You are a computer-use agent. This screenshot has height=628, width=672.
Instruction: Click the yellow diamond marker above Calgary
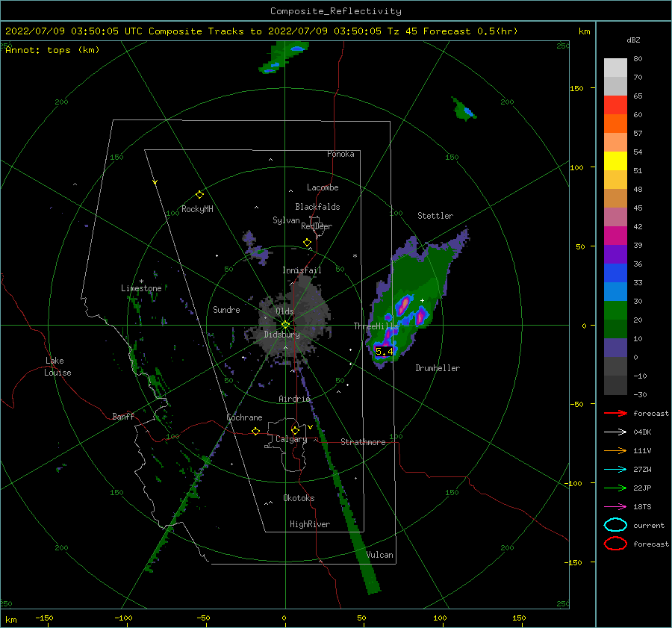tap(295, 430)
